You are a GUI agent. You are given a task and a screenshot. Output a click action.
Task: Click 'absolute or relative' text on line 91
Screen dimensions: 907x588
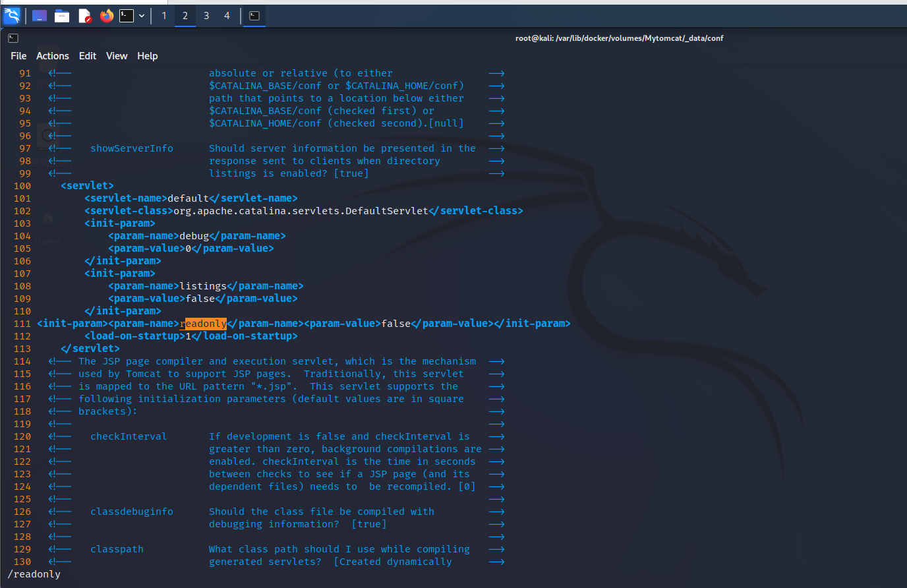click(268, 73)
